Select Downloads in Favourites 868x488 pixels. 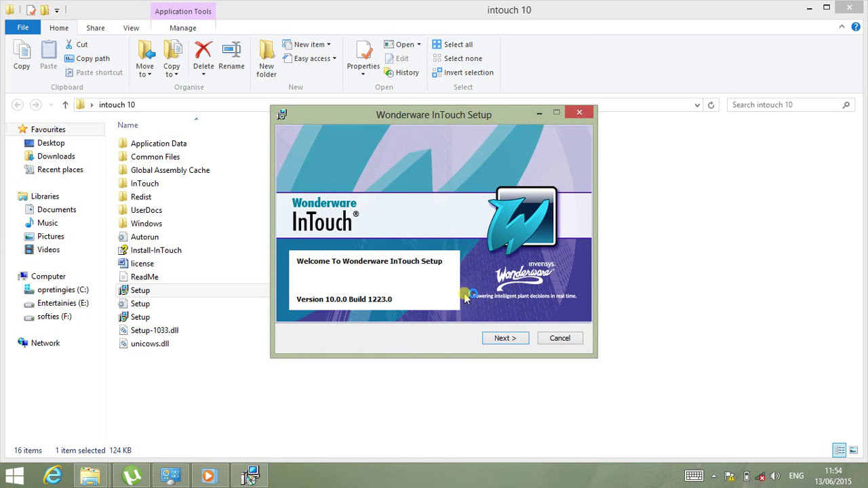(56, 156)
